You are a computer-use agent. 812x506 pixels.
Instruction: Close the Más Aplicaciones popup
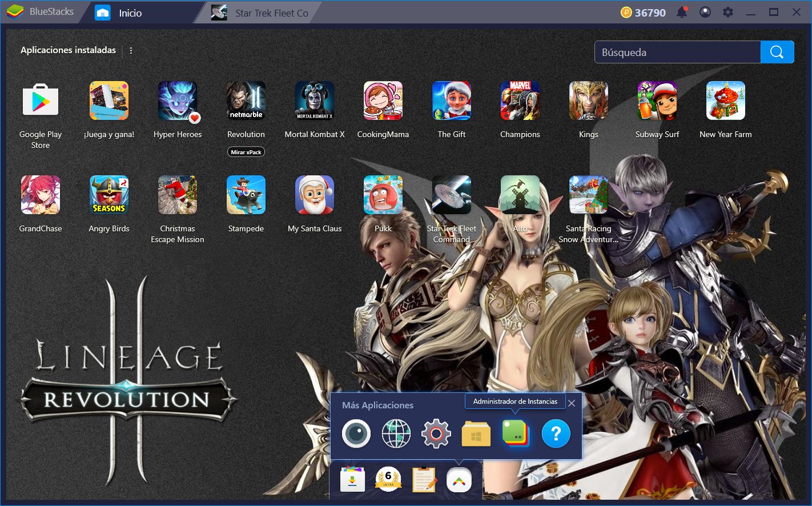572,403
